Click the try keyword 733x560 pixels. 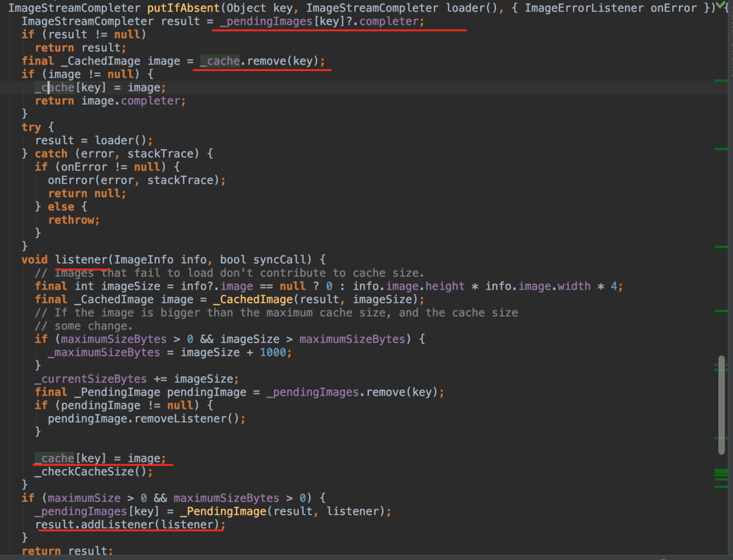31,127
